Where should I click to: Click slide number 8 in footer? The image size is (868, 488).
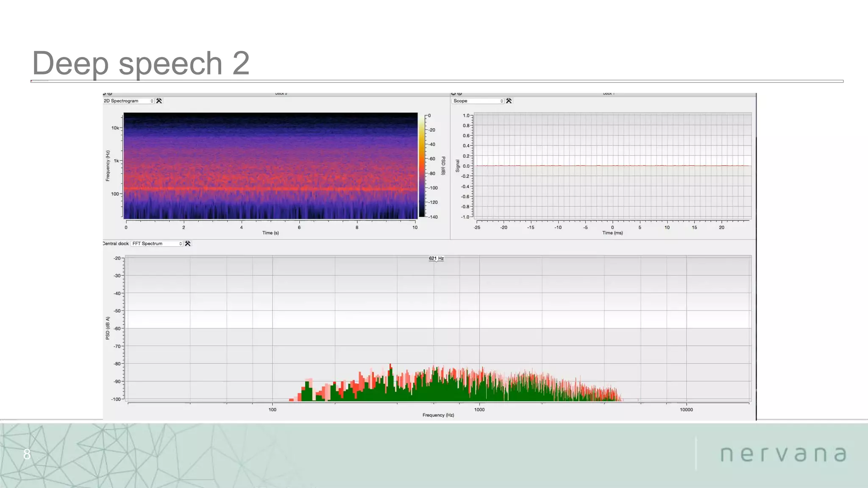[x=27, y=454]
